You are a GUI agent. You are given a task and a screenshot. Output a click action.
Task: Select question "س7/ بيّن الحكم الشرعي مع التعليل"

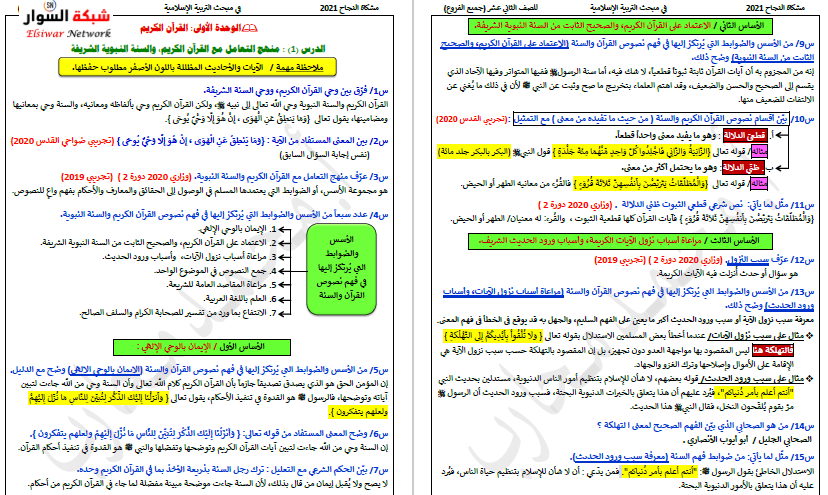click(232, 470)
